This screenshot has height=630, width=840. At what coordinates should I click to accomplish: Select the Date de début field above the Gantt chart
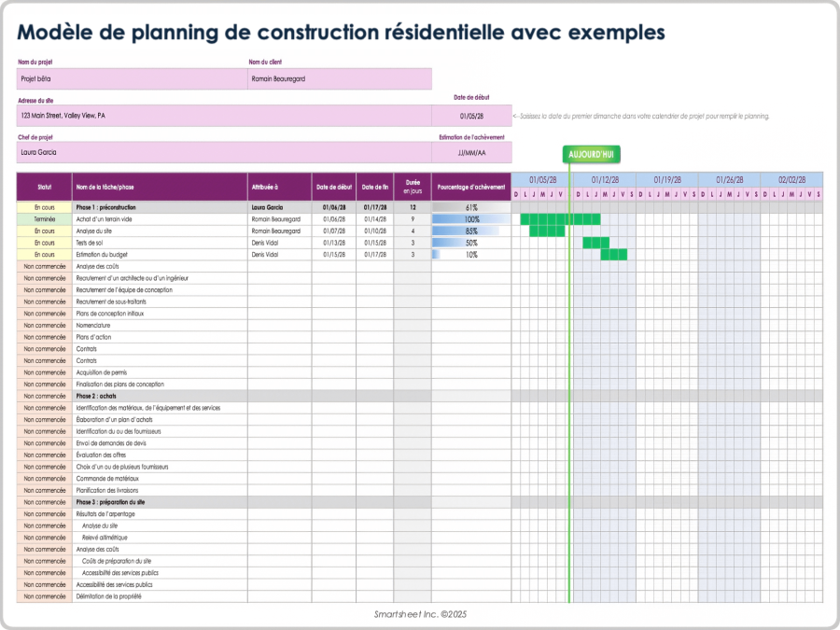471,116
